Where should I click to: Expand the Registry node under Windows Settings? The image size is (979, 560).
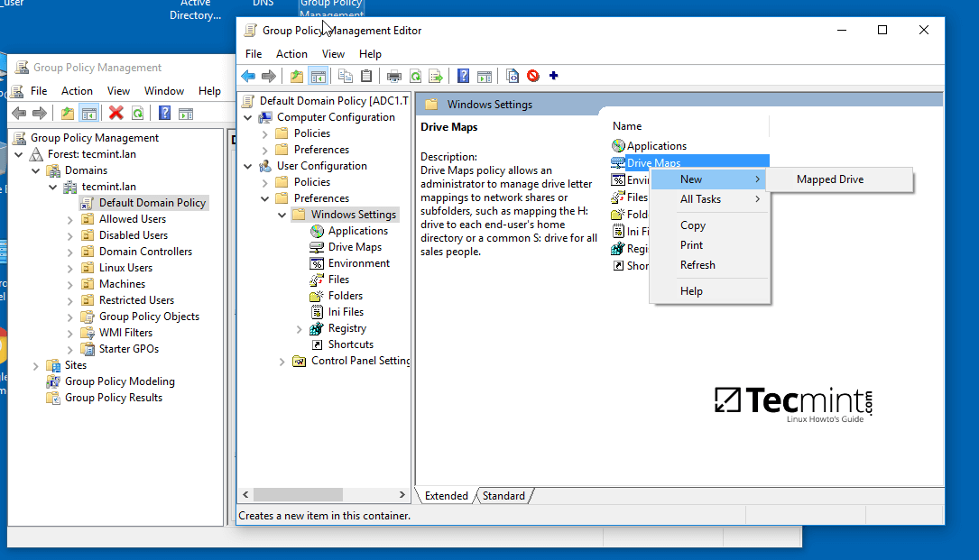click(298, 327)
